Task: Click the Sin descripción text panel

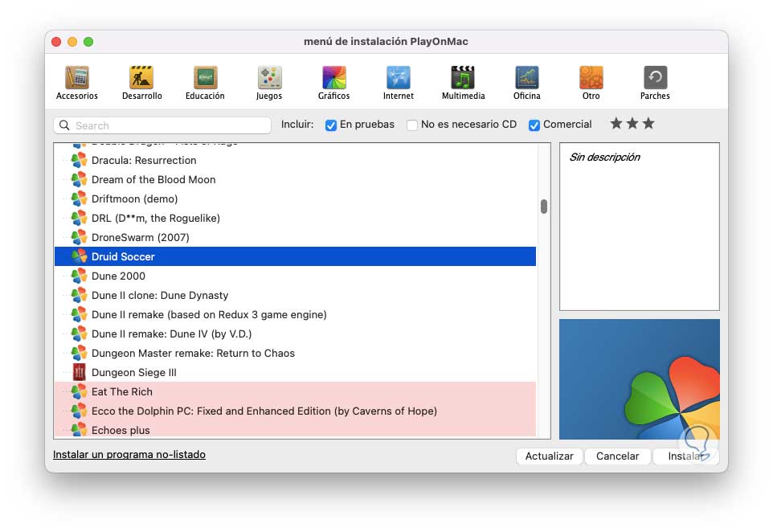Action: pyautogui.click(x=640, y=227)
